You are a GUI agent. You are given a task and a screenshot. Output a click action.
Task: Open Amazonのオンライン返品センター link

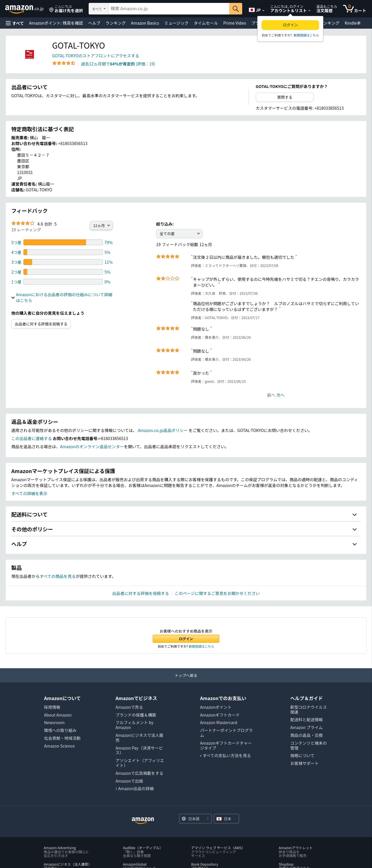(x=92, y=446)
